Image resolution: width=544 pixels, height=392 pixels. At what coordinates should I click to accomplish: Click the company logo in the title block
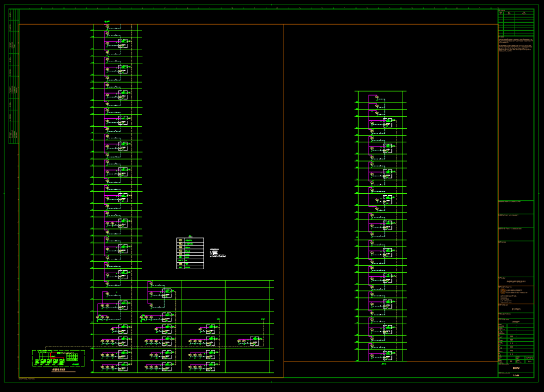point(503,291)
